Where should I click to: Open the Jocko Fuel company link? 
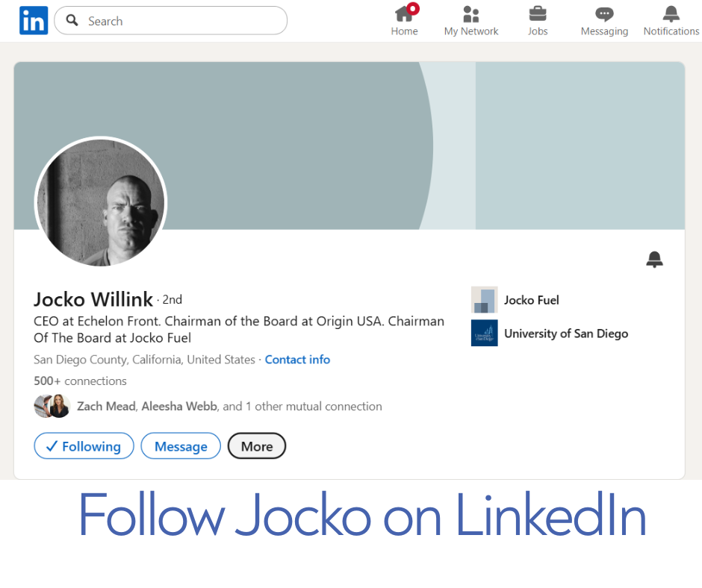531,300
